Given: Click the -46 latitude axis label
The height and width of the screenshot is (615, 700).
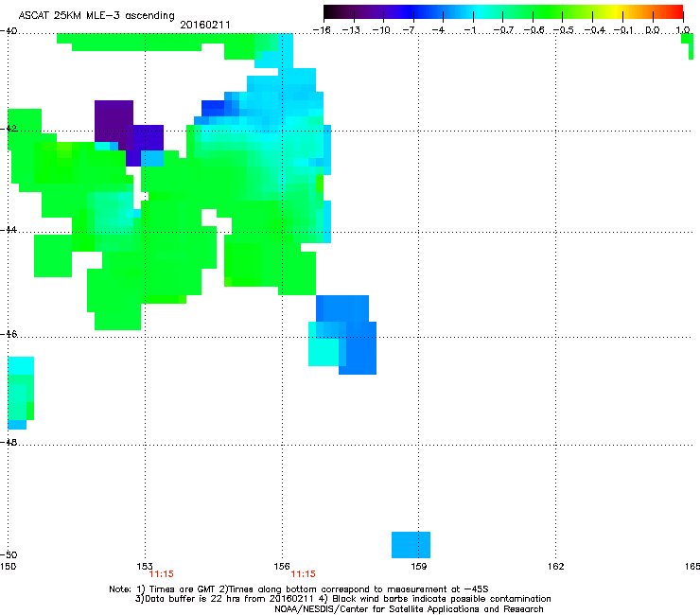Looking at the screenshot, I should (9, 334).
